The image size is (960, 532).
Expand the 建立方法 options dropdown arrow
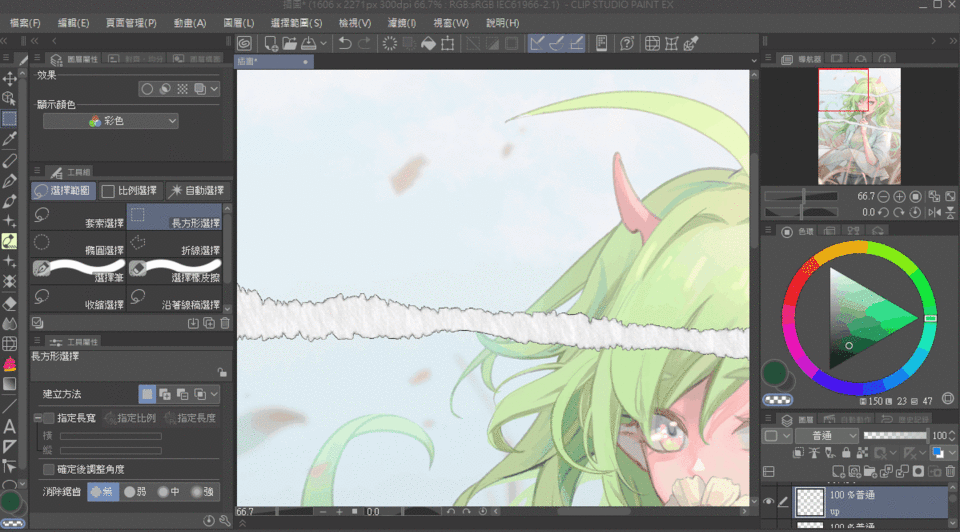[213, 395]
